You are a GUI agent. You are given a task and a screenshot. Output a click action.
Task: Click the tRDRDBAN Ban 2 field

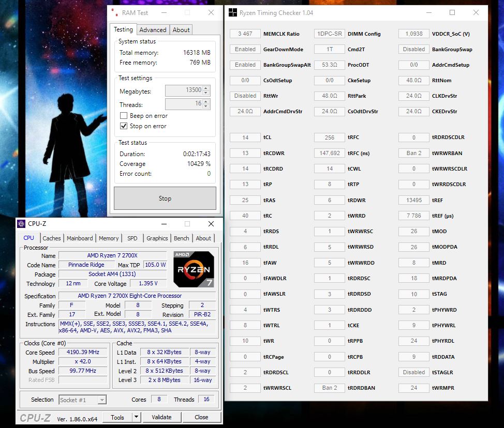tap(330, 388)
